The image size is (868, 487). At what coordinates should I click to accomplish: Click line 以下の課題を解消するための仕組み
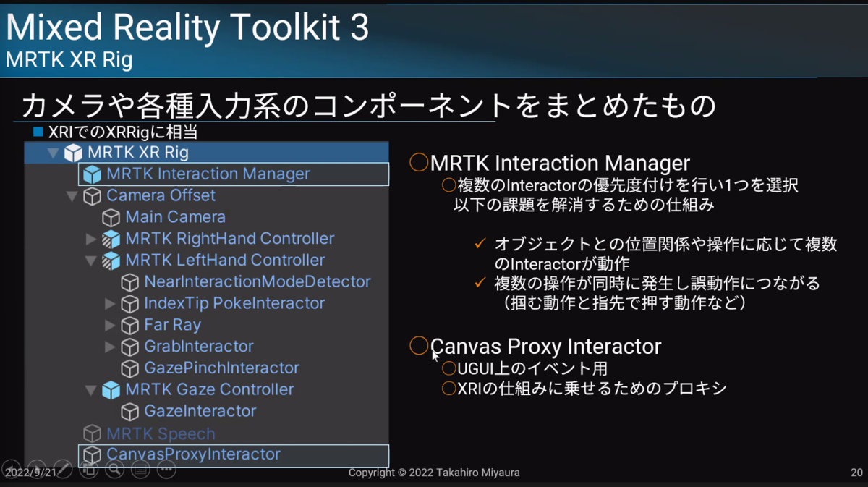584,205
